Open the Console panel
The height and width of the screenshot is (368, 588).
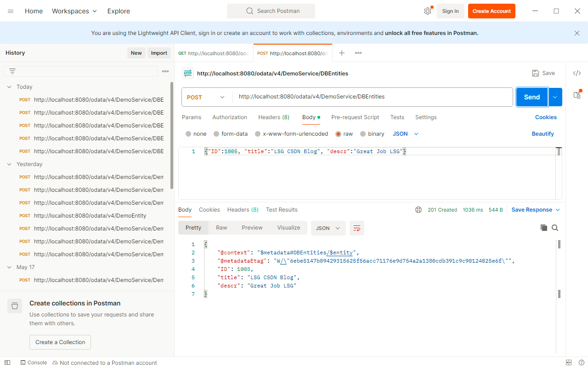pyautogui.click(x=33, y=362)
